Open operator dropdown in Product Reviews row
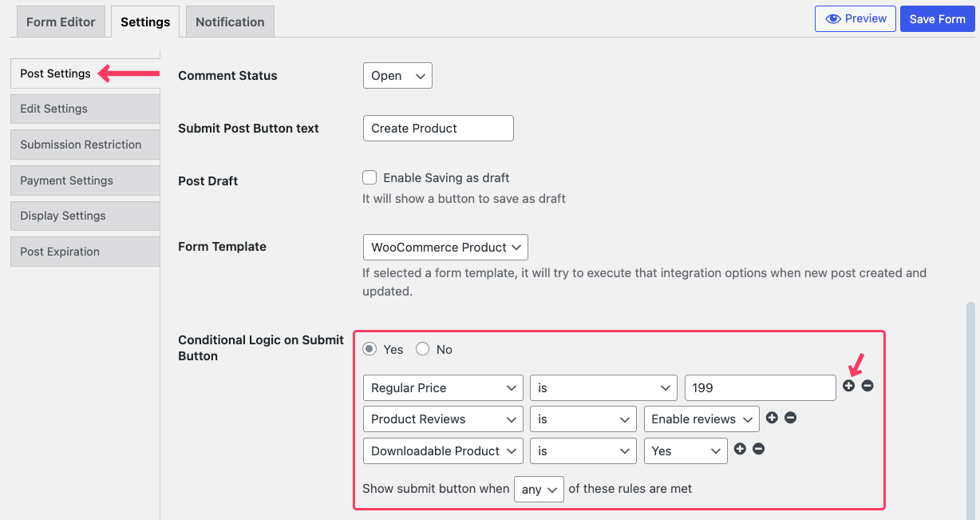Image resolution: width=980 pixels, height=520 pixels. point(583,419)
